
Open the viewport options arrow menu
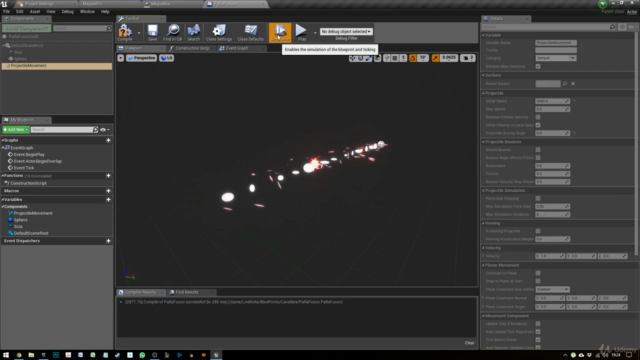(x=120, y=58)
